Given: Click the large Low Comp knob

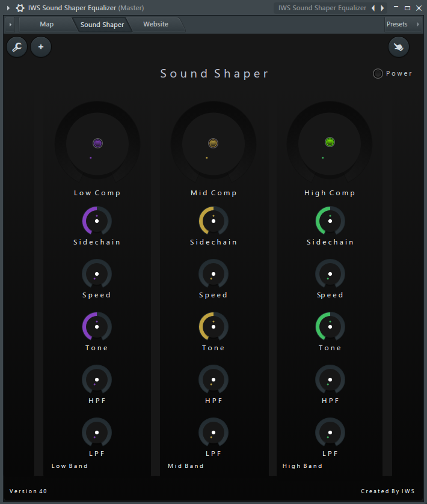Looking at the screenshot, I should [97, 144].
